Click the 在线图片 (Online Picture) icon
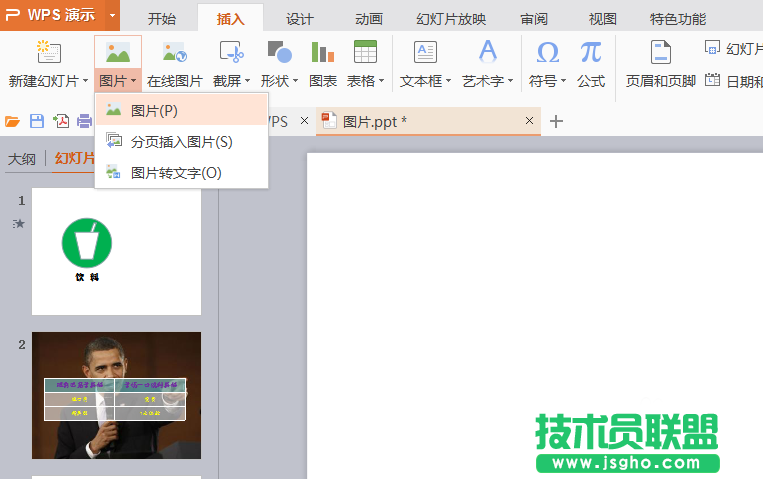Image resolution: width=763 pixels, height=479 pixels. (174, 53)
